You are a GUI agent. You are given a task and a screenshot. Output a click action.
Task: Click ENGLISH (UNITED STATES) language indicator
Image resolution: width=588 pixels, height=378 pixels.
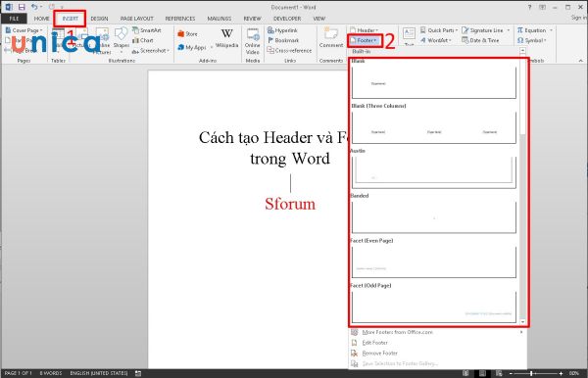(x=99, y=373)
